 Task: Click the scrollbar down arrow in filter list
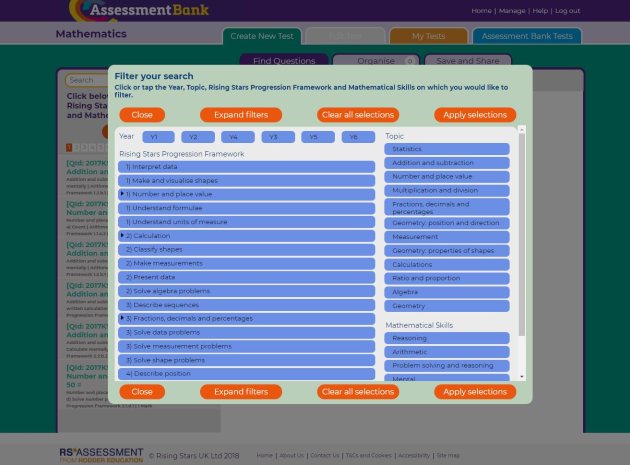(x=522, y=377)
